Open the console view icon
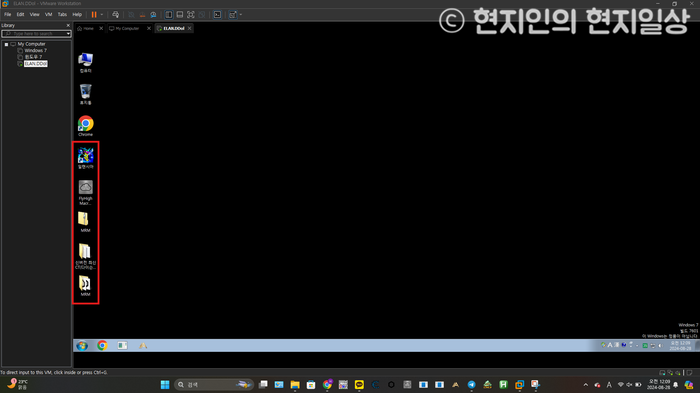 pos(217,15)
